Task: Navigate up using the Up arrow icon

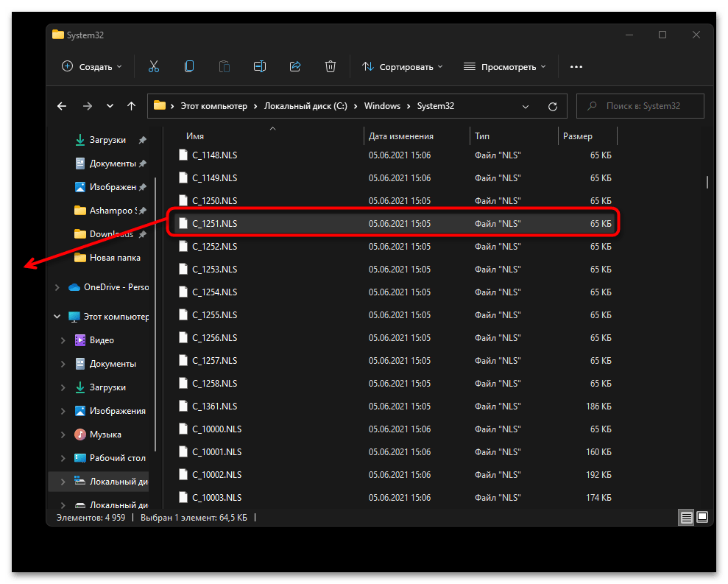Action: (x=131, y=106)
